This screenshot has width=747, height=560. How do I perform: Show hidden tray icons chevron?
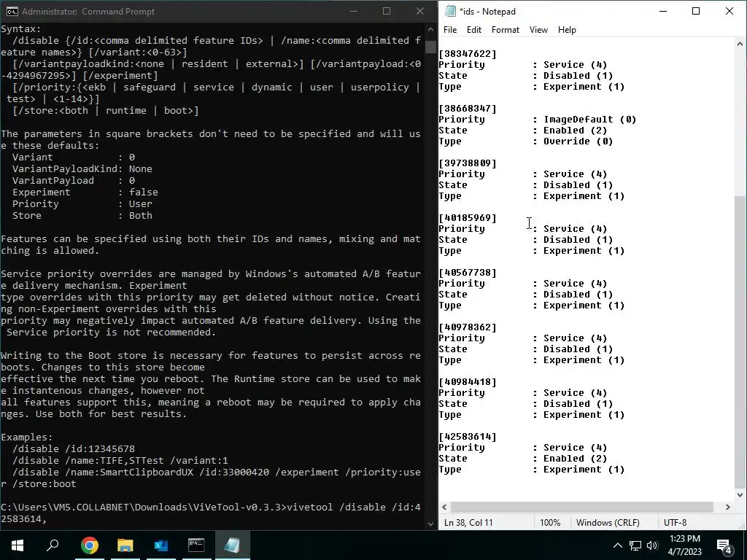point(617,545)
